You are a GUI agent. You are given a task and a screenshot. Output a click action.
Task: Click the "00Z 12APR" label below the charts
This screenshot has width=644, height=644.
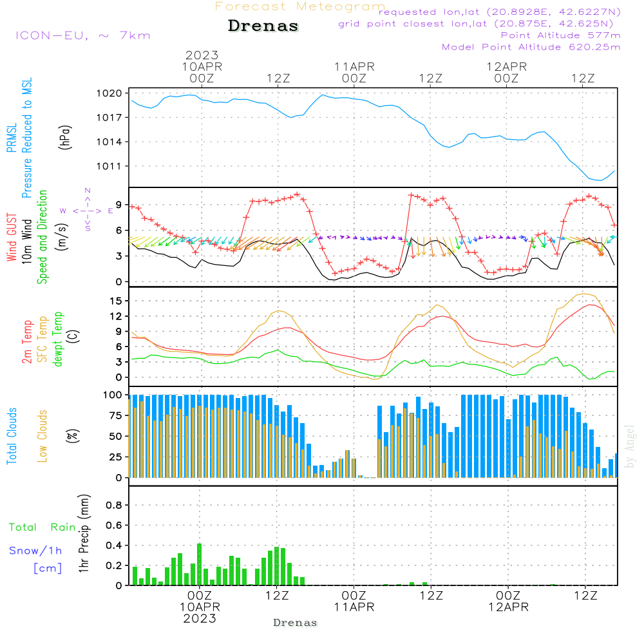click(509, 601)
